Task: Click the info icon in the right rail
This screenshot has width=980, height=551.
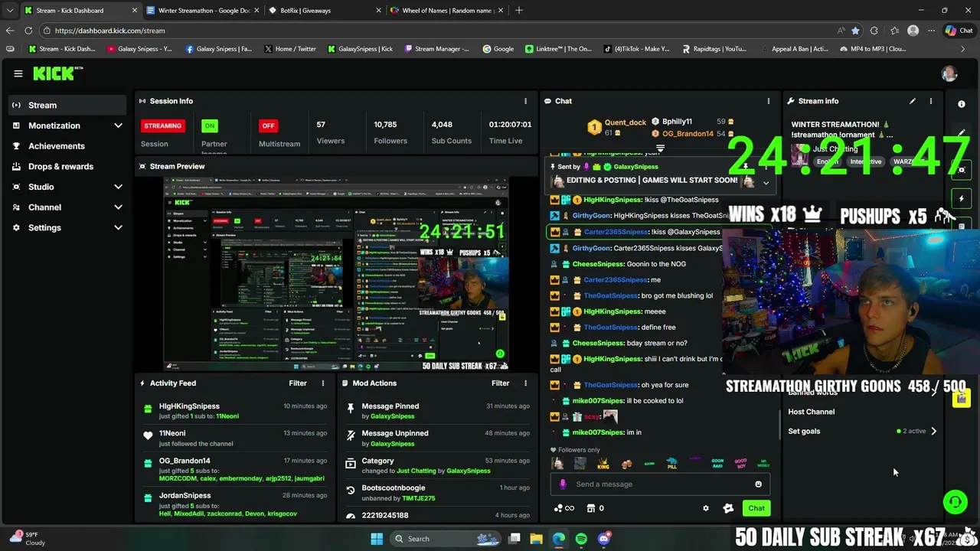Action: [962, 104]
